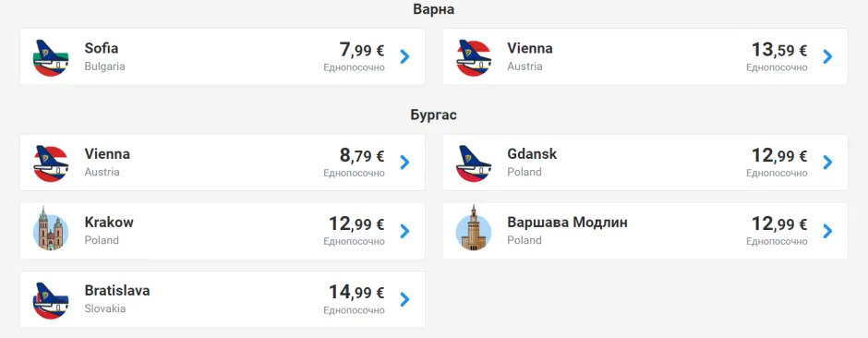
Task: Choose the Bratislava 14,99 € price
Action: (356, 292)
